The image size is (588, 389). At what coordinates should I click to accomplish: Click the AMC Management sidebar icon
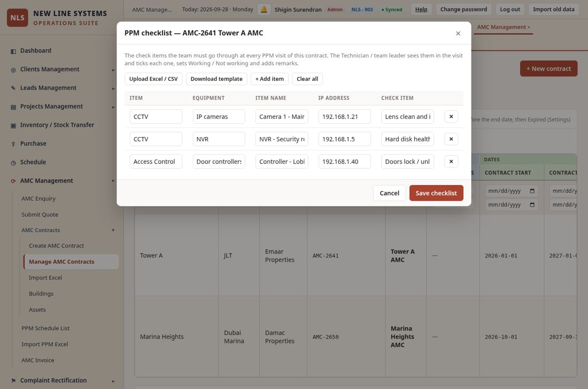click(x=13, y=181)
